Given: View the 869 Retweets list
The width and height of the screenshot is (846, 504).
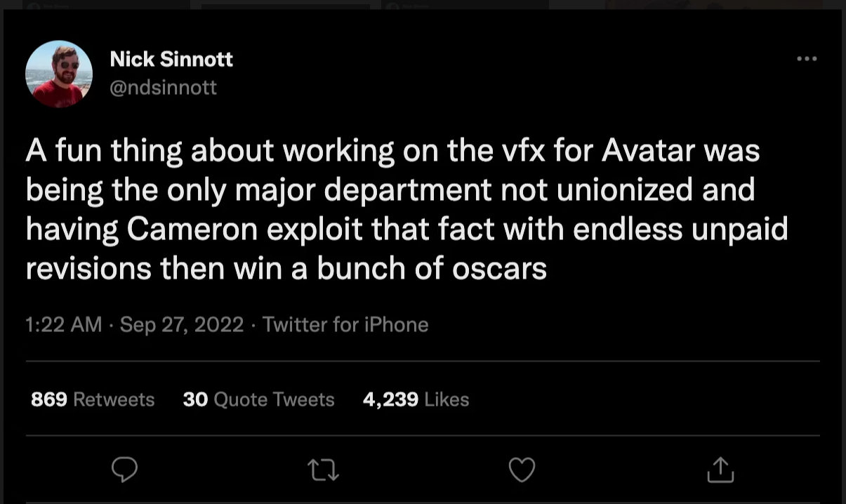Looking at the screenshot, I should (x=93, y=399).
